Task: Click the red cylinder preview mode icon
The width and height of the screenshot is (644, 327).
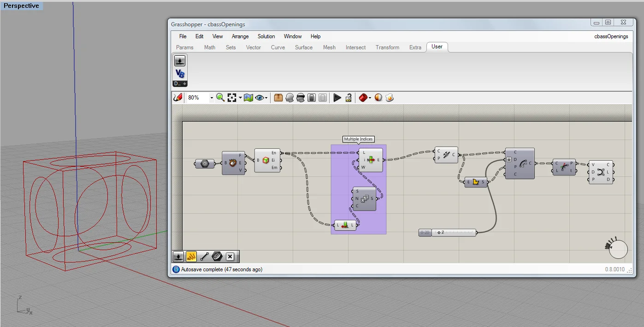Action: 363,98
